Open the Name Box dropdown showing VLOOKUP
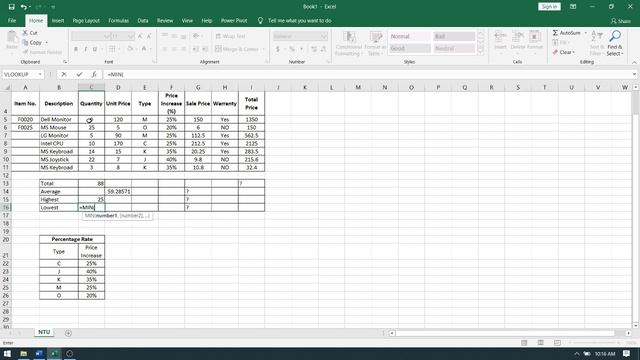The width and height of the screenshot is (640, 360). pos(40,74)
